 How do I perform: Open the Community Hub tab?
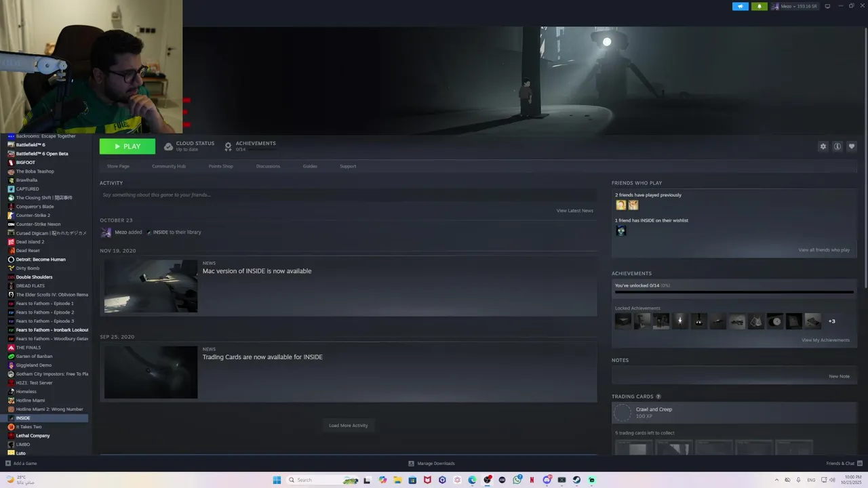tap(169, 166)
